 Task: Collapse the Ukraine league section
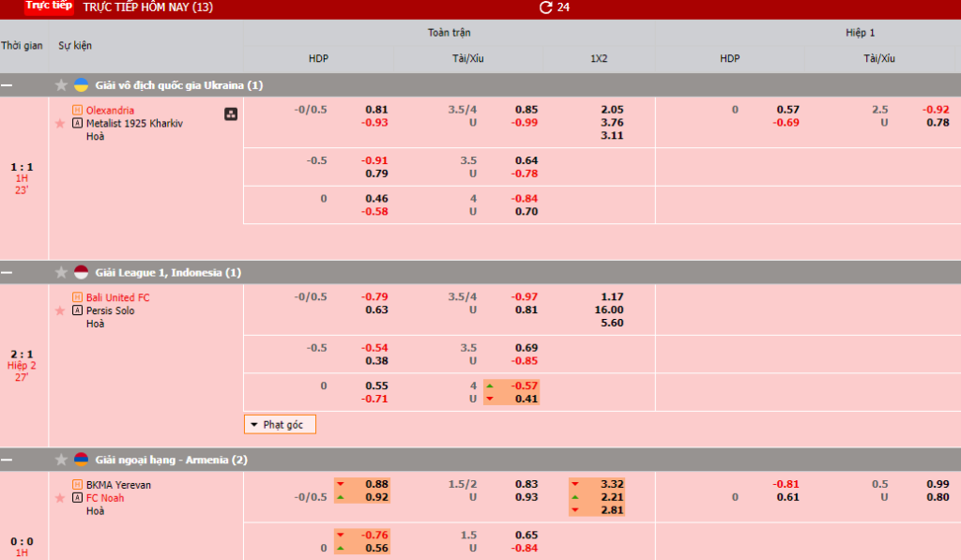[x=8, y=85]
